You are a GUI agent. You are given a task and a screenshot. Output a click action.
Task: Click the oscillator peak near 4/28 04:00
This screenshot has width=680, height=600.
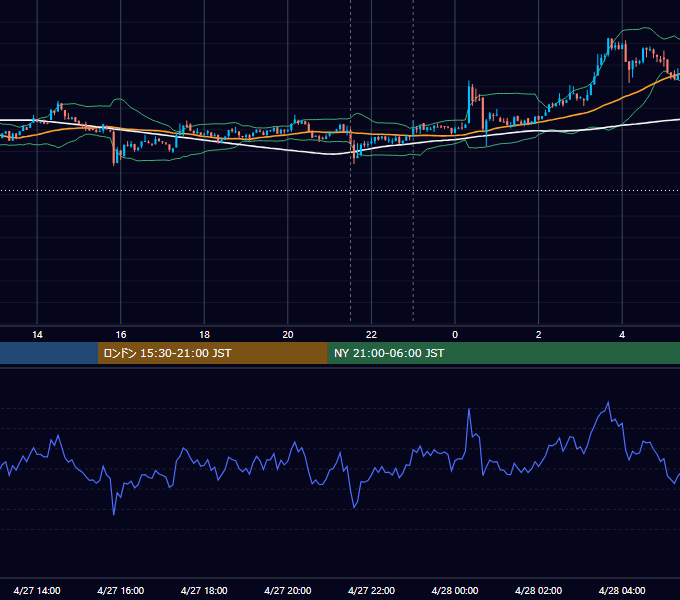608,403
